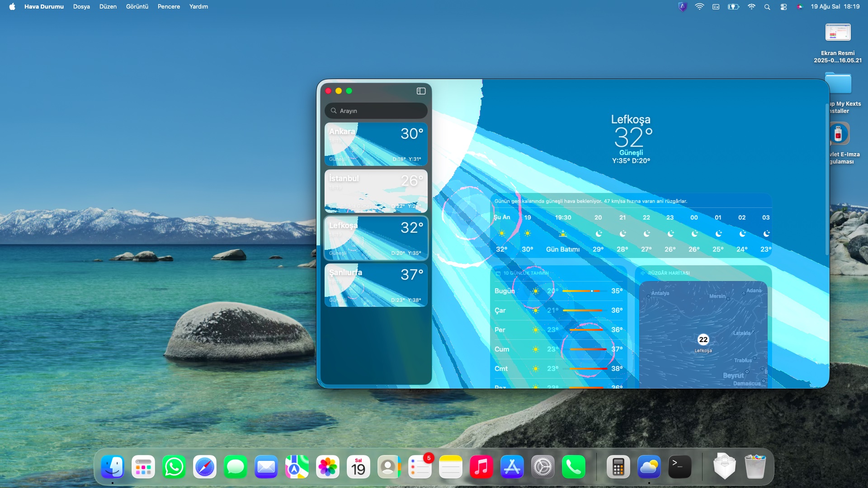Open the Ekran Resmi desktop file
Viewport: 868px width, 488px height.
838,33
